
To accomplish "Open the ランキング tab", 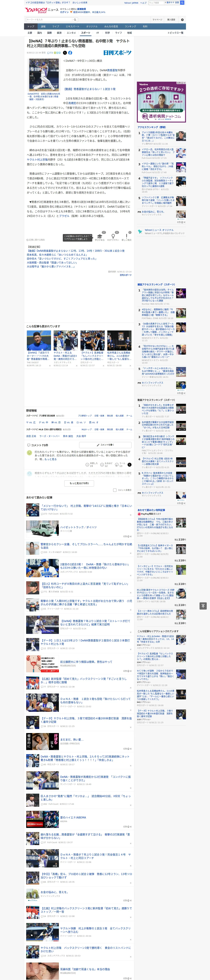I will (130, 27).
